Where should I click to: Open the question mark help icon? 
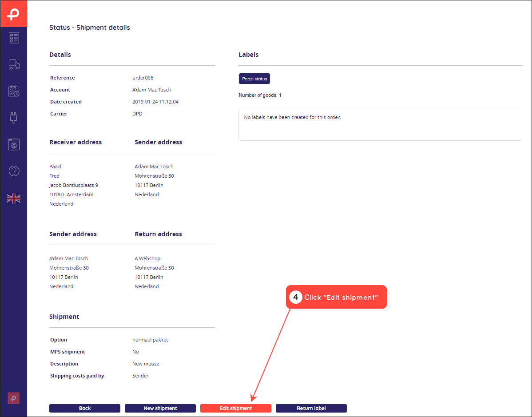(14, 171)
